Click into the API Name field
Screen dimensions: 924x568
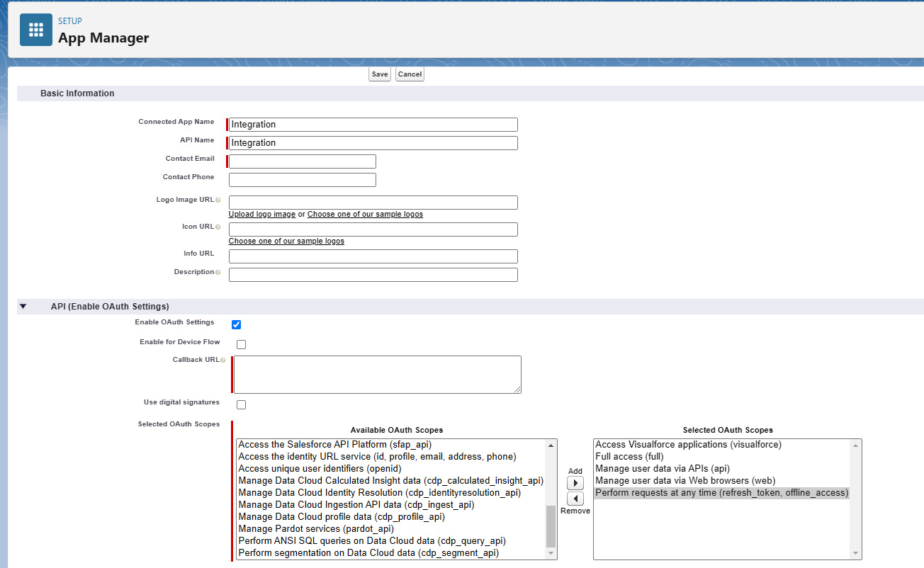pos(373,143)
